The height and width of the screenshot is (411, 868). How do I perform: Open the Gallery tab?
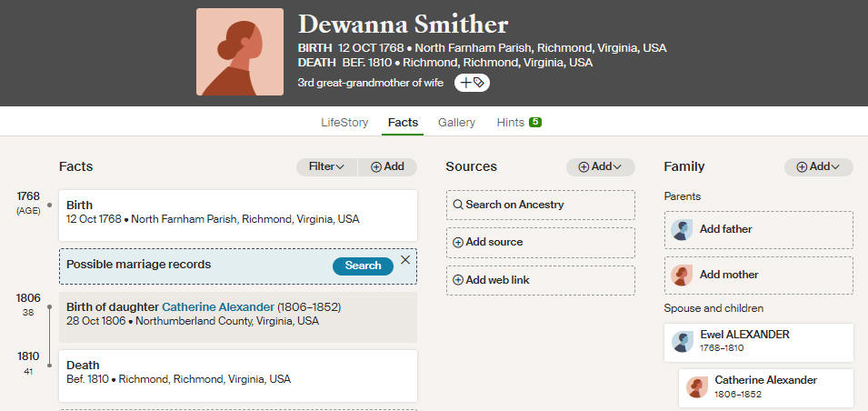pos(456,123)
